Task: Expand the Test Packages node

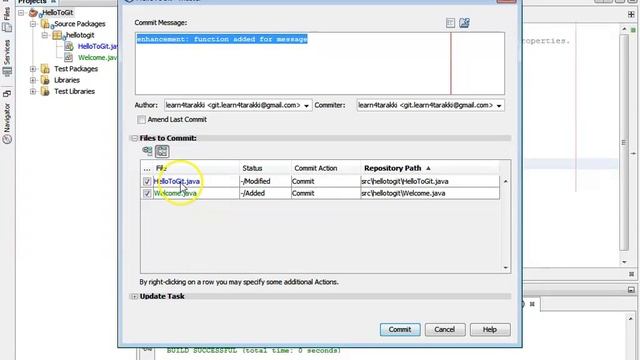Action: click(33, 69)
